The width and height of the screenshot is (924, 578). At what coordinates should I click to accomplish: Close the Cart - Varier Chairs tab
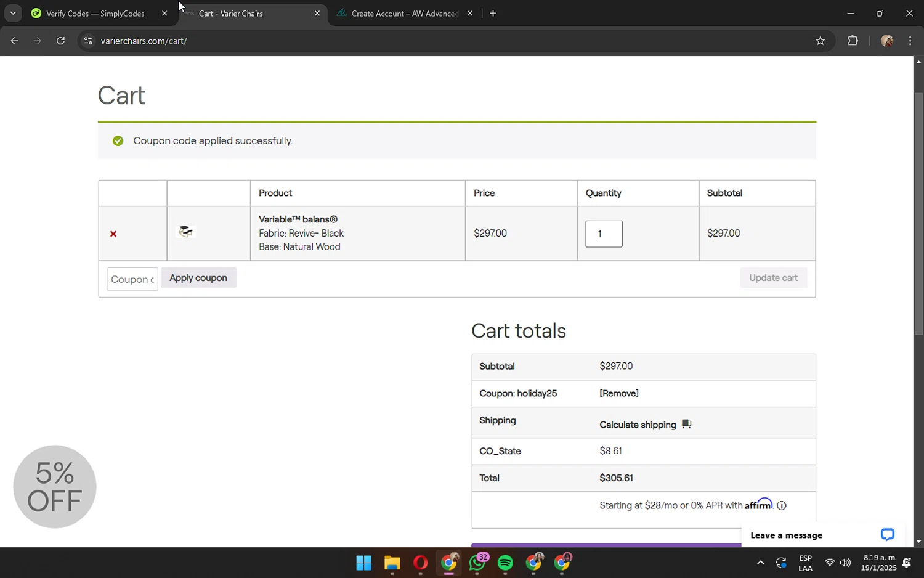317,14
